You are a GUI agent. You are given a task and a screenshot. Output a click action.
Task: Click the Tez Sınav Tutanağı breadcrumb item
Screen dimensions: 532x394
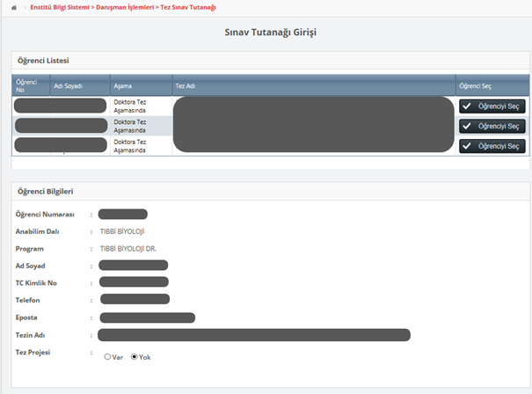pyautogui.click(x=187, y=7)
